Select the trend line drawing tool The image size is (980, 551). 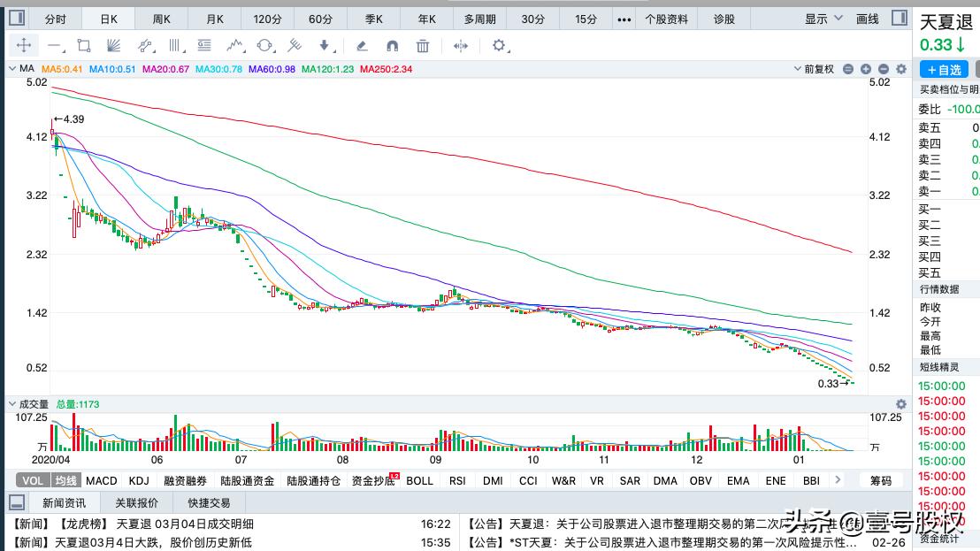[53, 47]
